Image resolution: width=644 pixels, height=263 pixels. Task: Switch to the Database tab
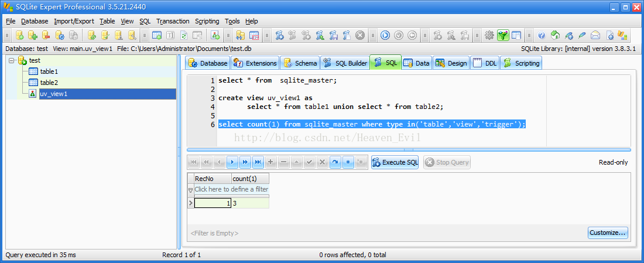[207, 63]
